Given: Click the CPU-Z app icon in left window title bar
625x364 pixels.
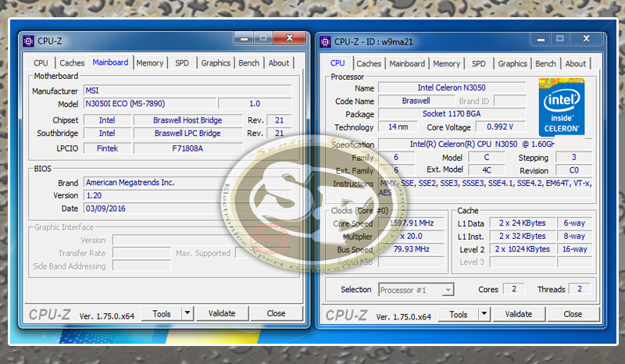Looking at the screenshot, I should tap(28, 41).
